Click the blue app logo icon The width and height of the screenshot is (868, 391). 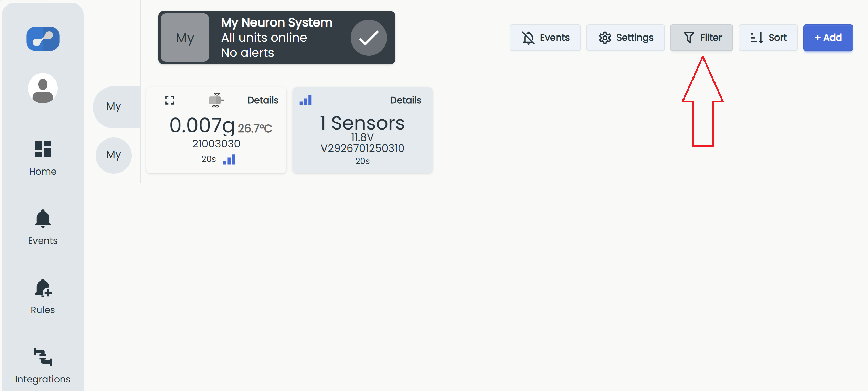coord(43,39)
